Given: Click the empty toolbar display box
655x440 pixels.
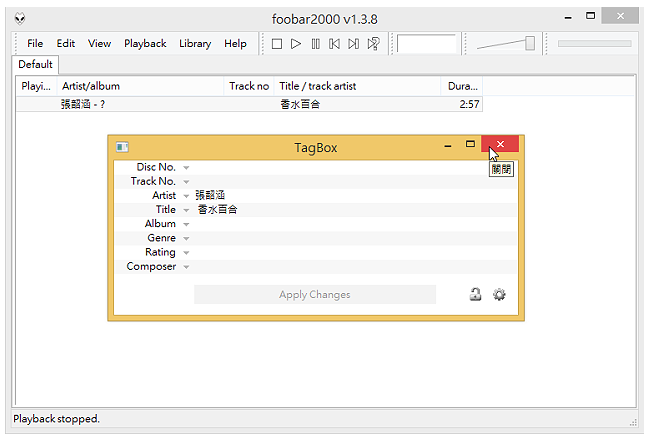Looking at the screenshot, I should tap(426, 43).
